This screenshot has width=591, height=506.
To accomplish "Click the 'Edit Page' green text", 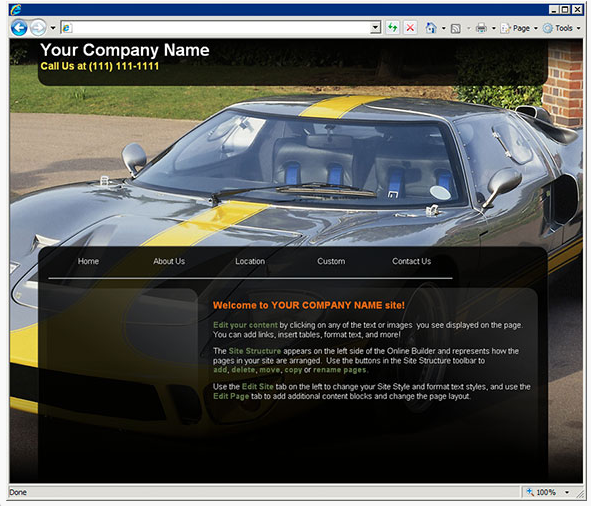I will 231,396.
